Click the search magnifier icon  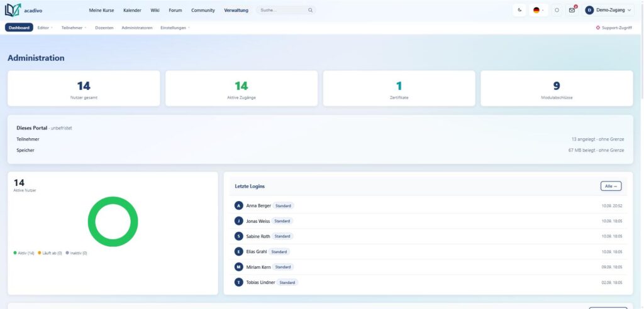311,10
